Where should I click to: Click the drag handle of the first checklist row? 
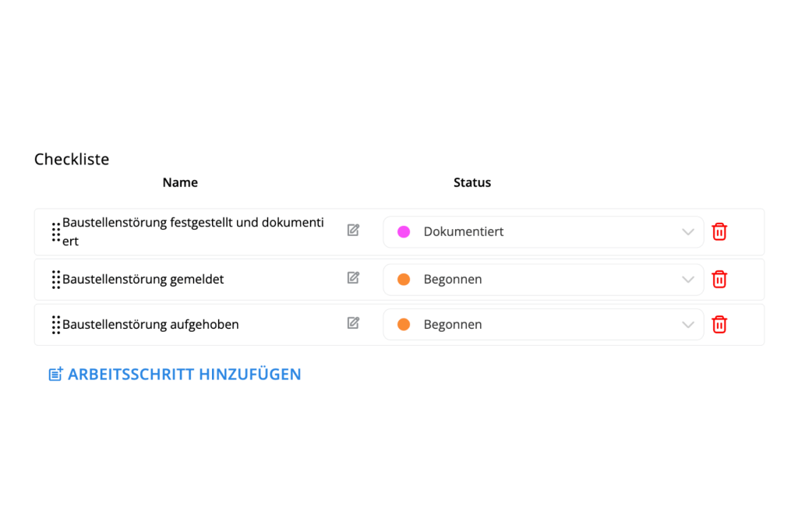(x=55, y=231)
